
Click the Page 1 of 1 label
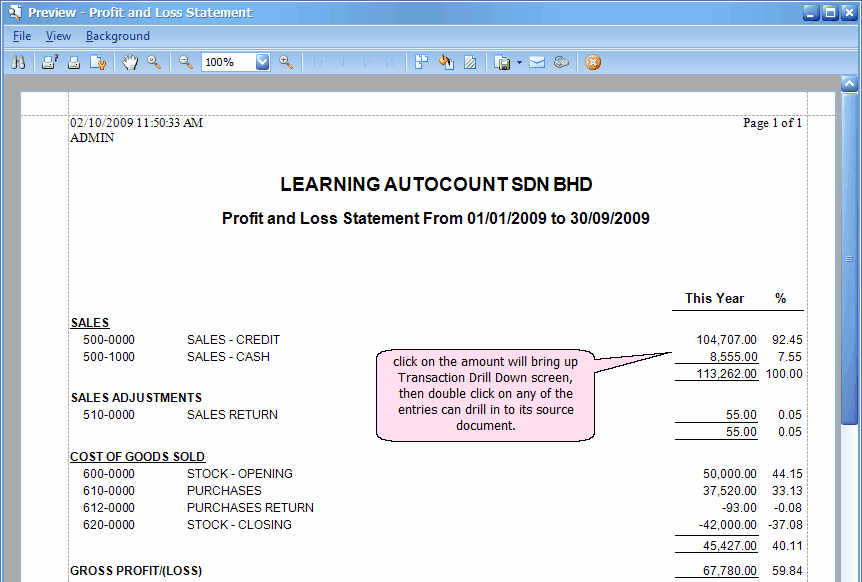[772, 123]
